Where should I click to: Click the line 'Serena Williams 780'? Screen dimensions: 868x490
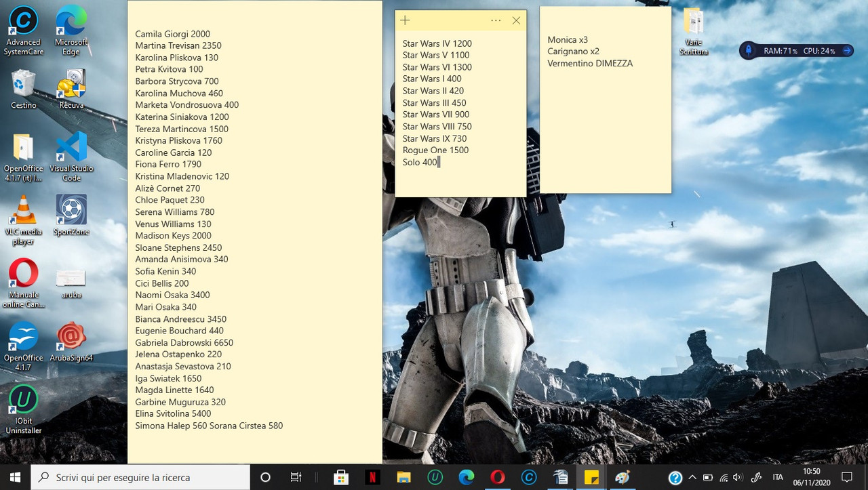click(x=175, y=212)
